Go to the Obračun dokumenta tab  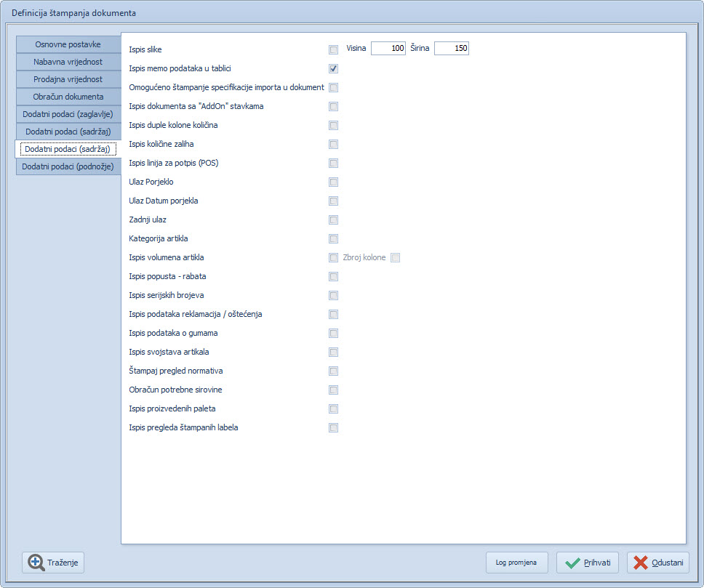tap(68, 97)
